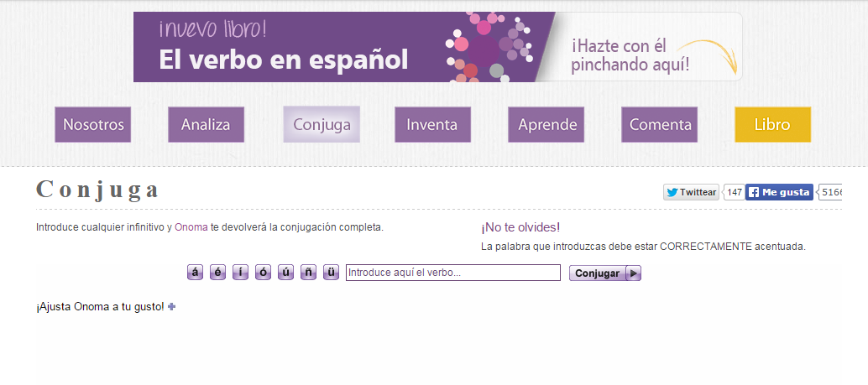This screenshot has width=868, height=385.
Task: Follow the Onoma link in the description
Action: [x=191, y=227]
